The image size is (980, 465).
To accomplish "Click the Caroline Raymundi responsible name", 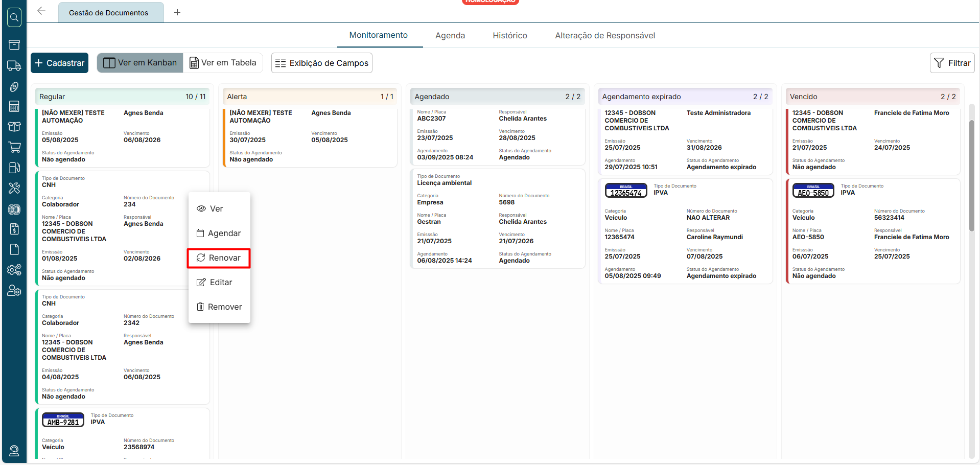I will (715, 237).
